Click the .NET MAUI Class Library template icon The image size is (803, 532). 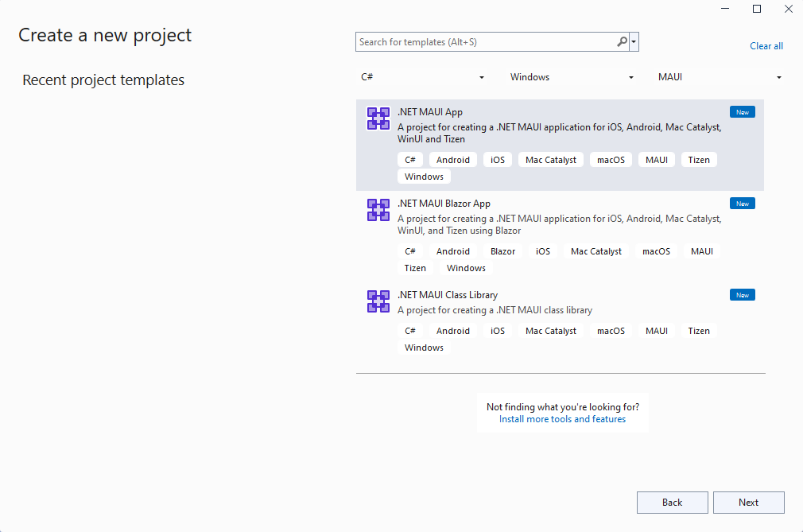(x=378, y=301)
